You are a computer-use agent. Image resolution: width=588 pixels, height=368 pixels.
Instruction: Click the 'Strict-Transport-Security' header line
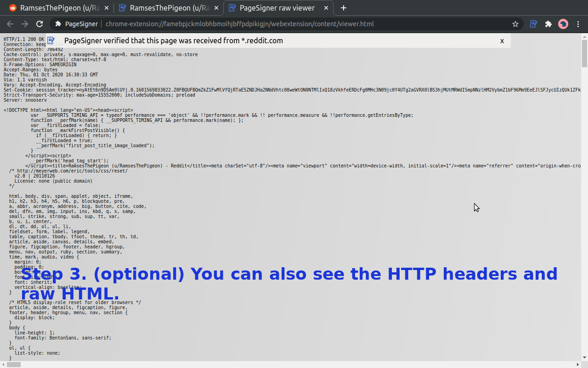coord(99,95)
